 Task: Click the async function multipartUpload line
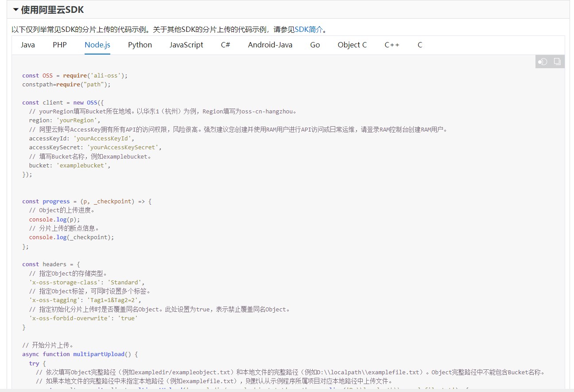pos(80,354)
